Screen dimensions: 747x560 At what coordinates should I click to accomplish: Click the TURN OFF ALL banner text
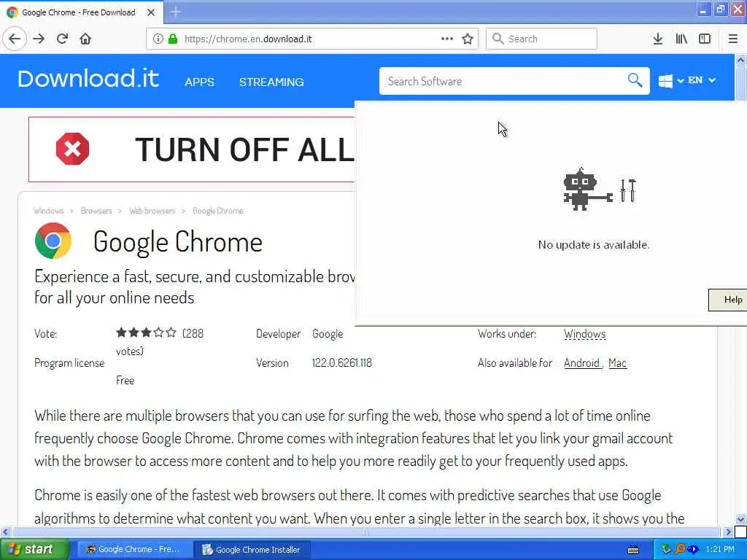click(244, 149)
